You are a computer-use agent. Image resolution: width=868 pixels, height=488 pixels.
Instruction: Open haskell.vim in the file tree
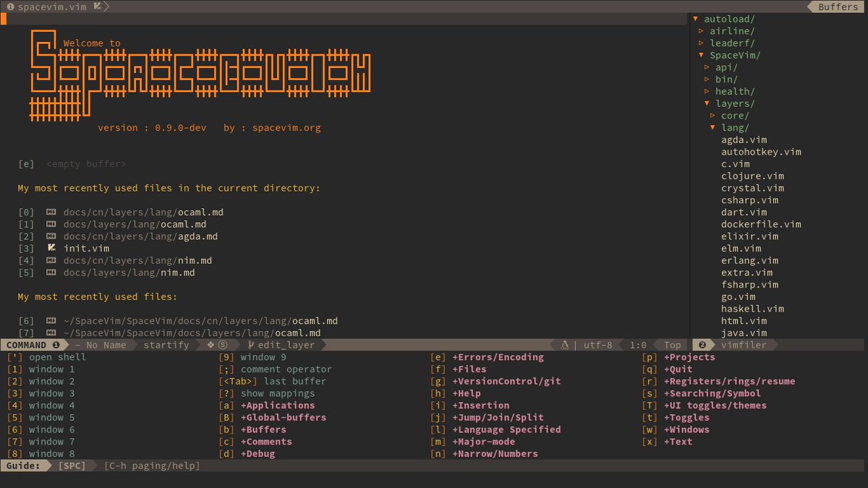pyautogui.click(x=752, y=309)
